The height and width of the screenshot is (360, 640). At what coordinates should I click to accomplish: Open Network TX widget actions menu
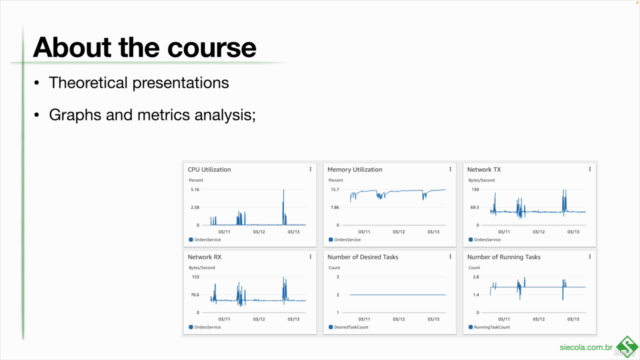(x=590, y=169)
